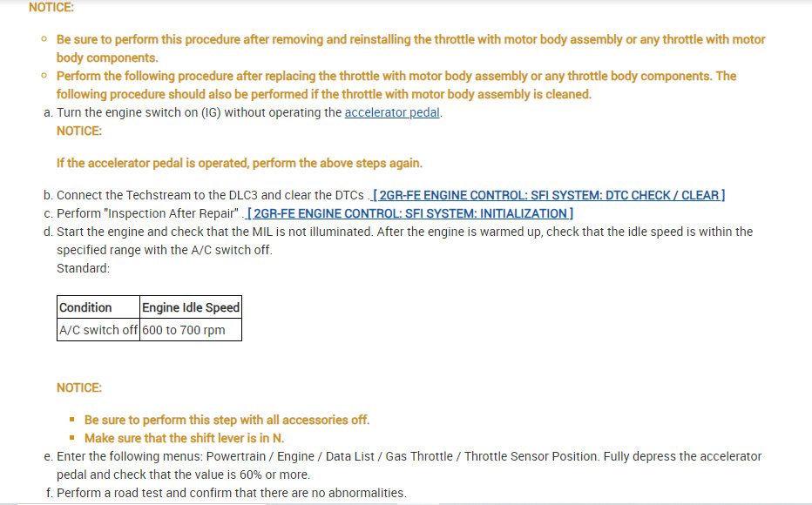The width and height of the screenshot is (812, 505).
Task: Click the Connect the Techstream step text
Action: pyautogui.click(x=209, y=195)
